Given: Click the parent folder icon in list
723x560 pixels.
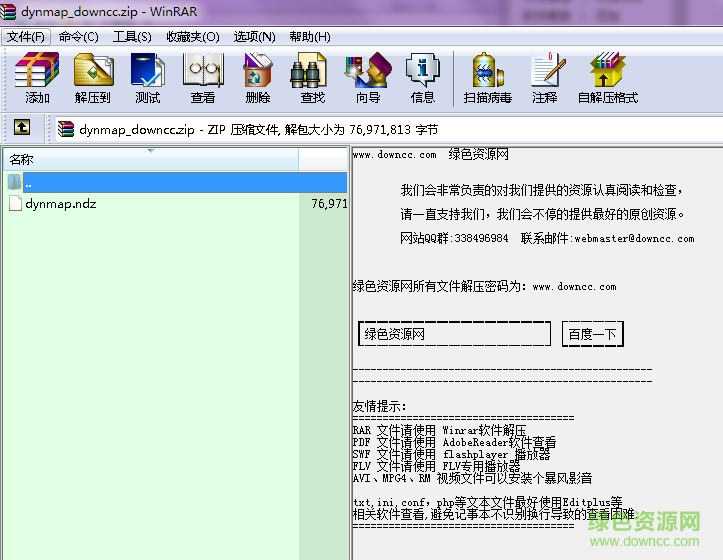Looking at the screenshot, I should 15,182.
